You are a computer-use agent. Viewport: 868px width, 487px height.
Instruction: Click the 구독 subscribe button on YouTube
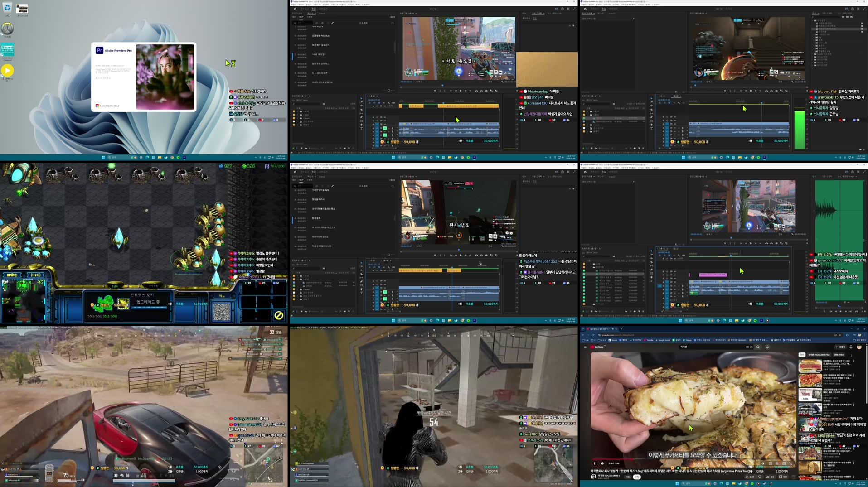(636, 477)
